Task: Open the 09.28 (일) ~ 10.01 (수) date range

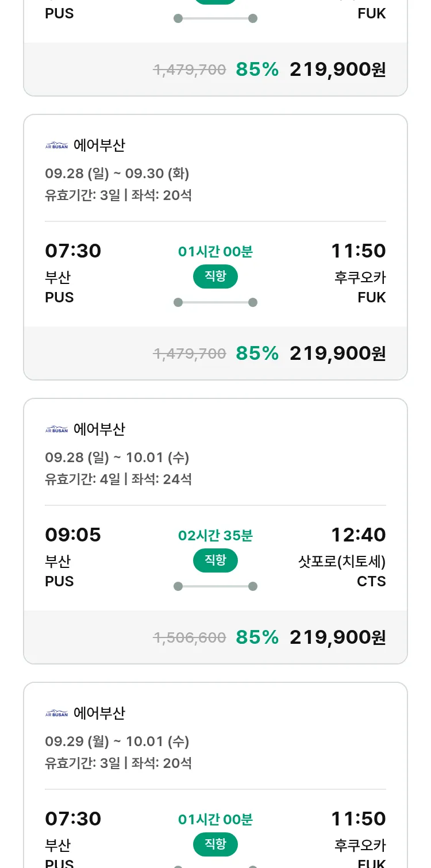Action: pos(117,458)
